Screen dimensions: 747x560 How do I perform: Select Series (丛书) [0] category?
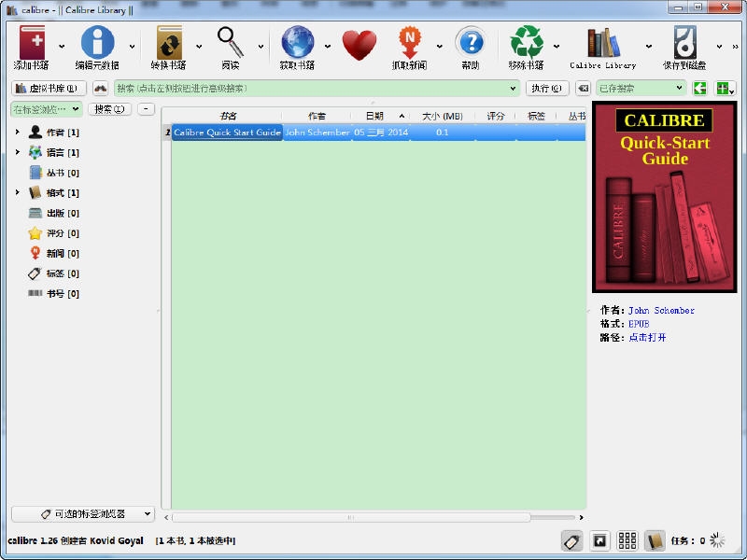(x=54, y=173)
